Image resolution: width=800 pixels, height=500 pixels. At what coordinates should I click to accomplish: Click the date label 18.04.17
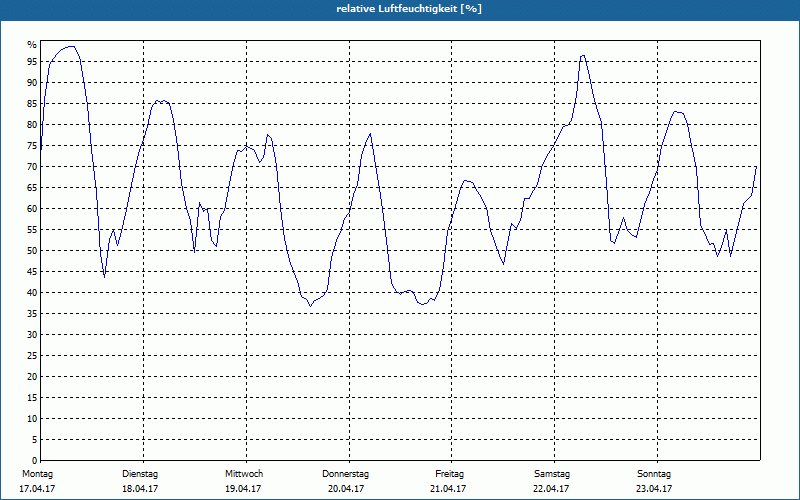140,489
